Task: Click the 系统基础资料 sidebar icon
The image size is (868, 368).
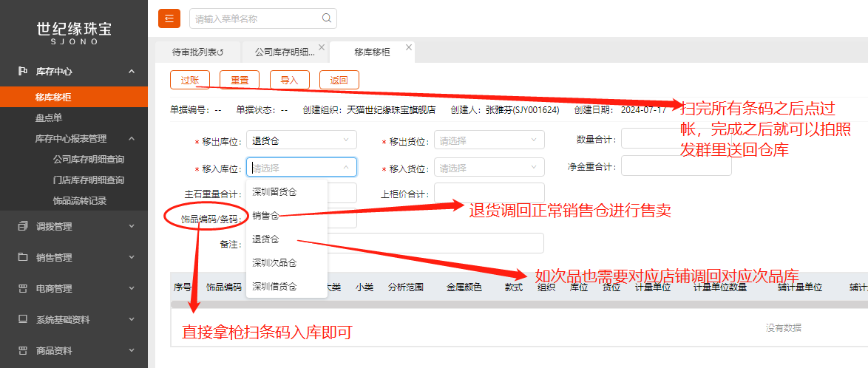Action: [x=23, y=319]
